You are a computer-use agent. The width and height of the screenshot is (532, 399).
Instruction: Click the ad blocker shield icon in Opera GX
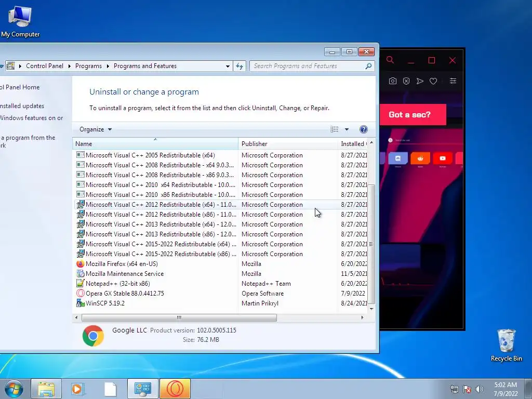[406, 81]
